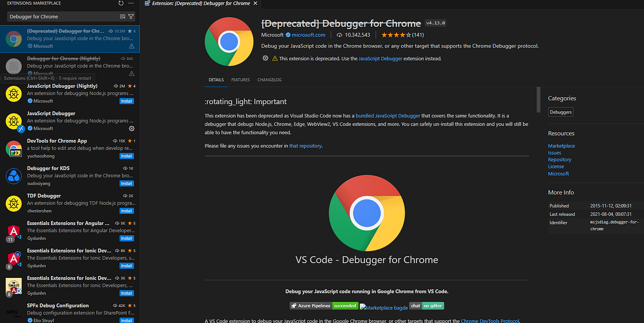644x323 pixels.
Task: Open the CHANGELOG tab
Action: [269, 80]
